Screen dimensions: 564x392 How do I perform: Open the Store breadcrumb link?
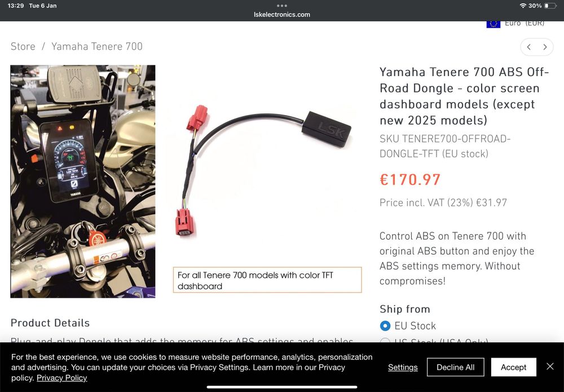(x=23, y=46)
